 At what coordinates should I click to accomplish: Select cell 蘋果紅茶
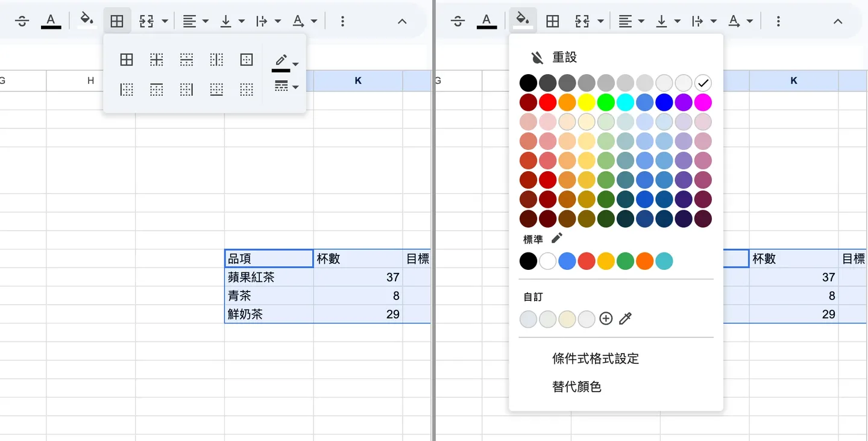pyautogui.click(x=269, y=277)
